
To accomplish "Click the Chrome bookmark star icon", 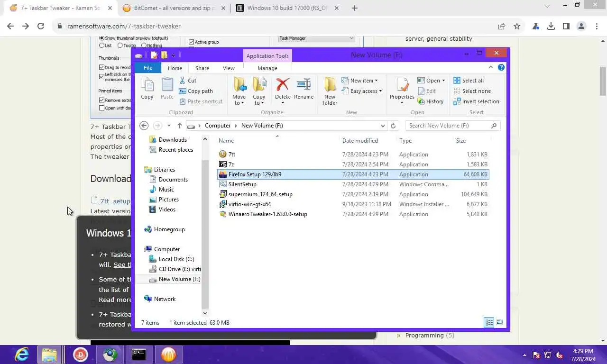I will point(517,26).
